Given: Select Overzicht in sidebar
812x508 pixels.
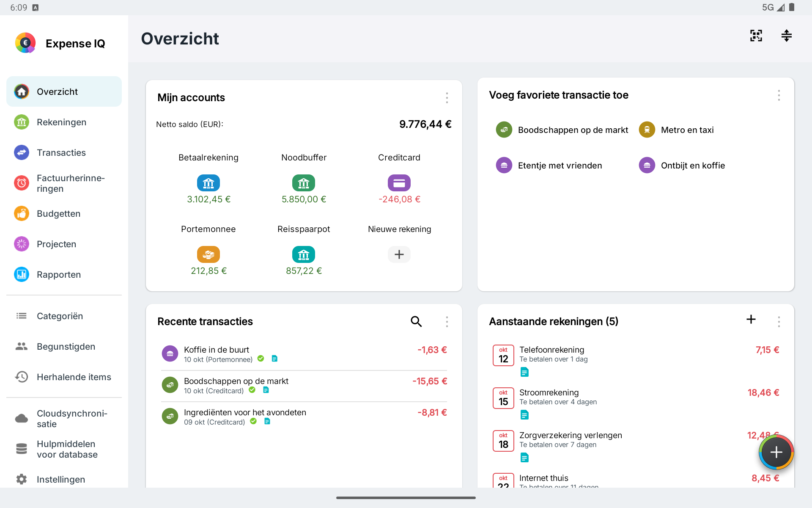Looking at the screenshot, I should click(x=64, y=92).
